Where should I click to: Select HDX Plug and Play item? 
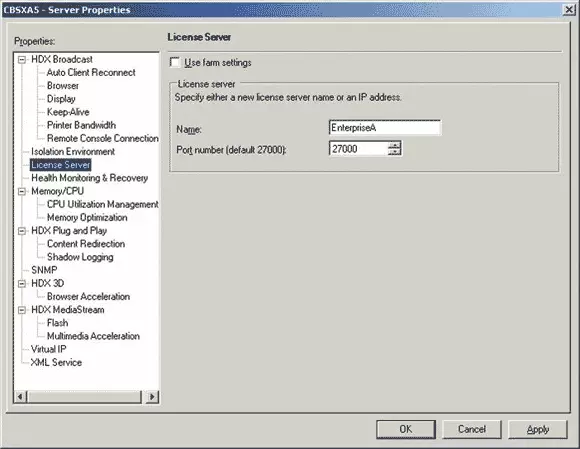(x=69, y=231)
